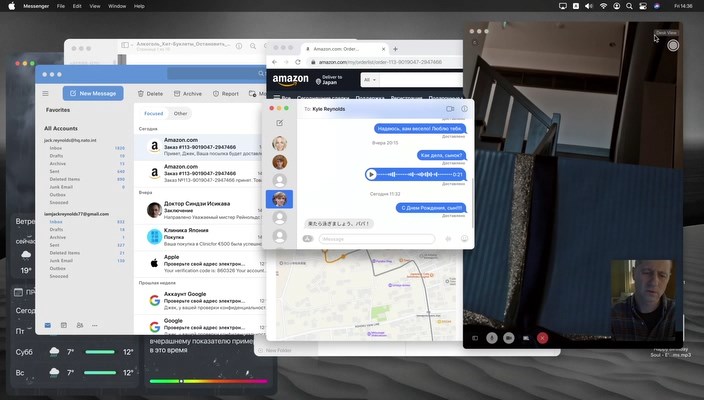Toggle sidebar in the video call window
Image resolution: width=704 pixels, height=400 pixels.
(x=475, y=338)
